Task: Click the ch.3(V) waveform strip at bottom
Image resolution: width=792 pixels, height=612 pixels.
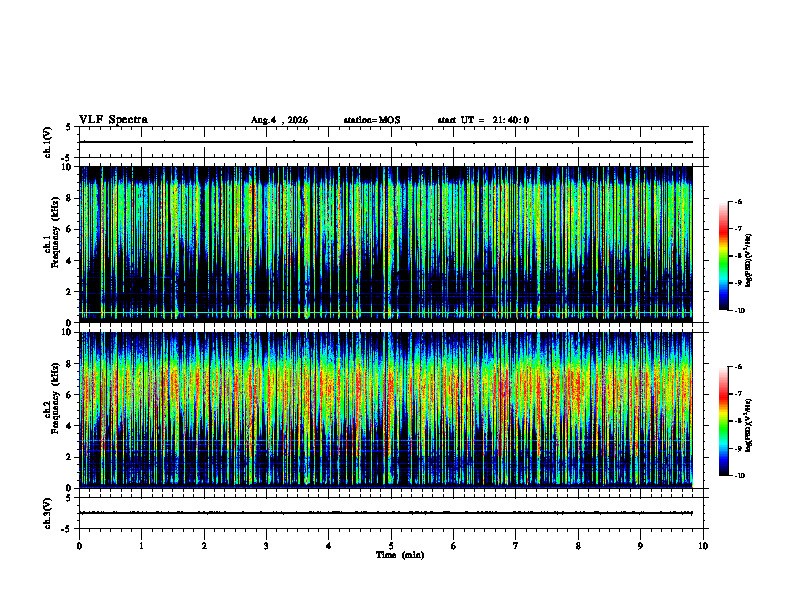Action: coord(391,513)
